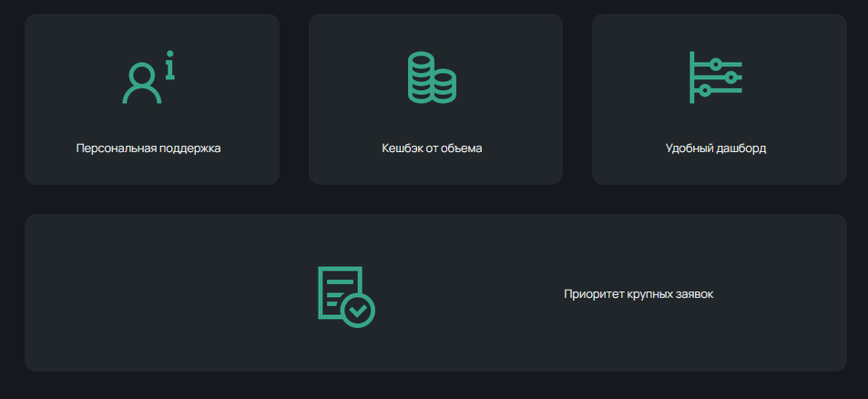Open the 'Приоритет крупных заявок' text label
Viewport: 868px width, 399px height.
[x=638, y=294]
